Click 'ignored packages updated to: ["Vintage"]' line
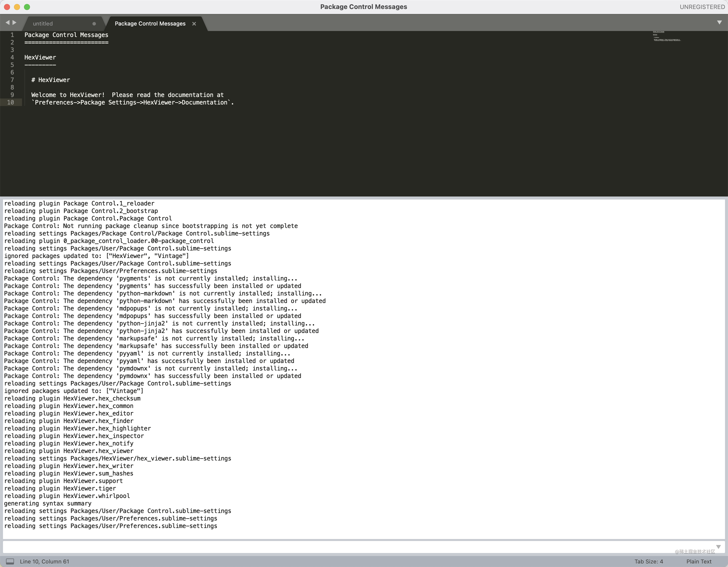The image size is (728, 567). point(74,391)
